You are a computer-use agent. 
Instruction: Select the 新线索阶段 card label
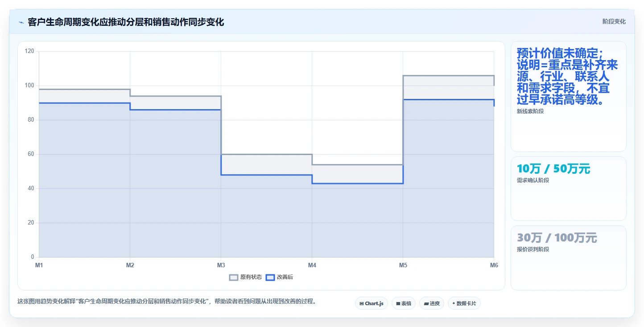[x=530, y=111]
